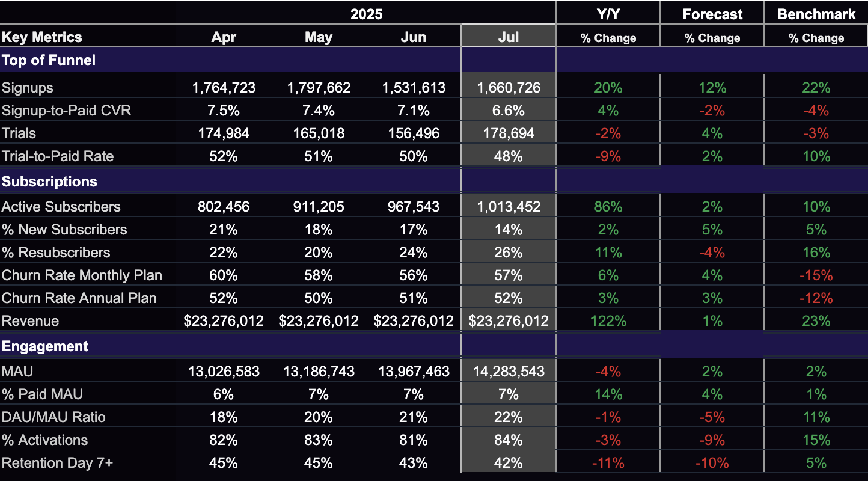The image size is (868, 481).
Task: Click the "Revenue" row label
Action: [31, 321]
